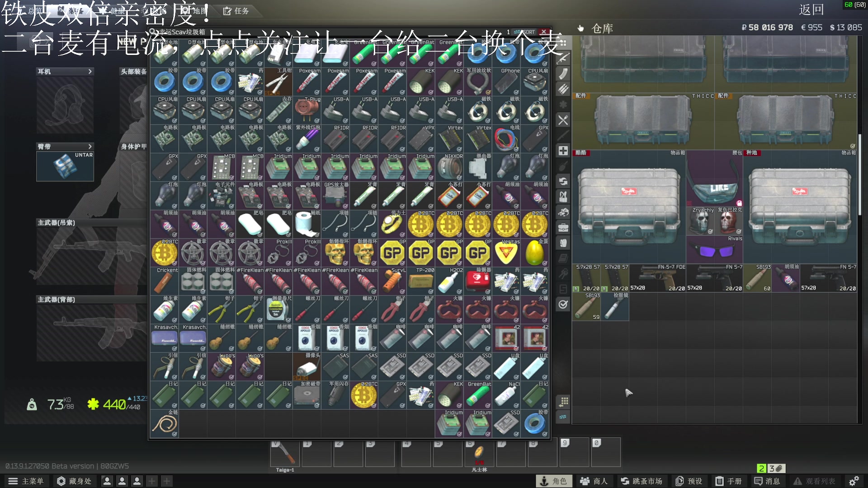Open the 任务 tasks tab
868x488 pixels.
236,11
